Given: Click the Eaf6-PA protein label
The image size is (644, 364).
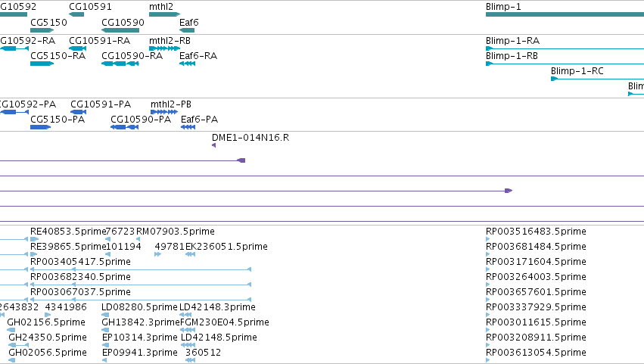Looking at the screenshot, I should tap(199, 120).
